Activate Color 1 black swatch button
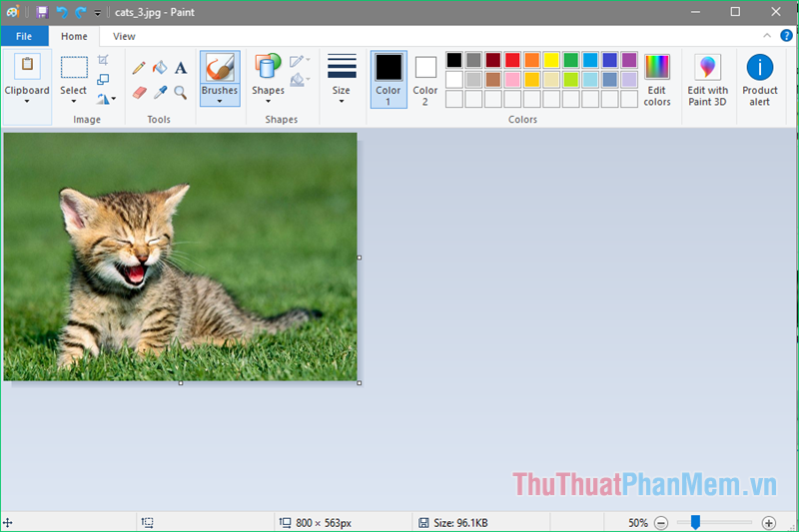This screenshot has width=799, height=532. [x=389, y=79]
